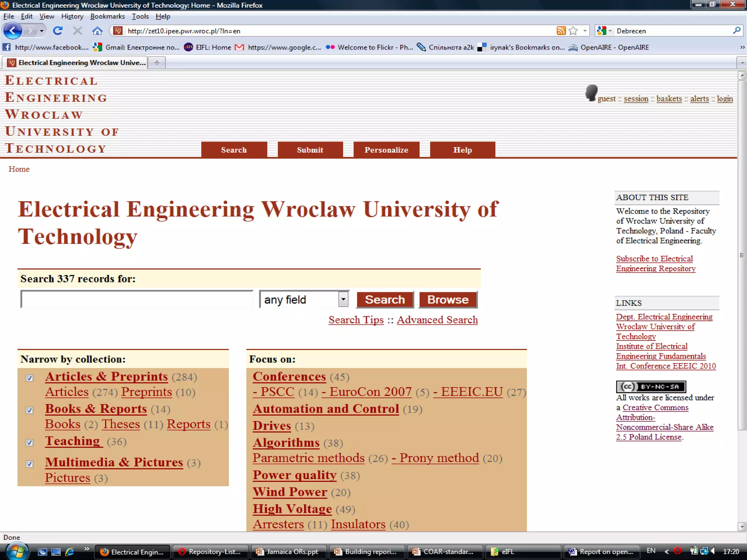
Task: Open the Advanced Search link
Action: [x=437, y=320]
